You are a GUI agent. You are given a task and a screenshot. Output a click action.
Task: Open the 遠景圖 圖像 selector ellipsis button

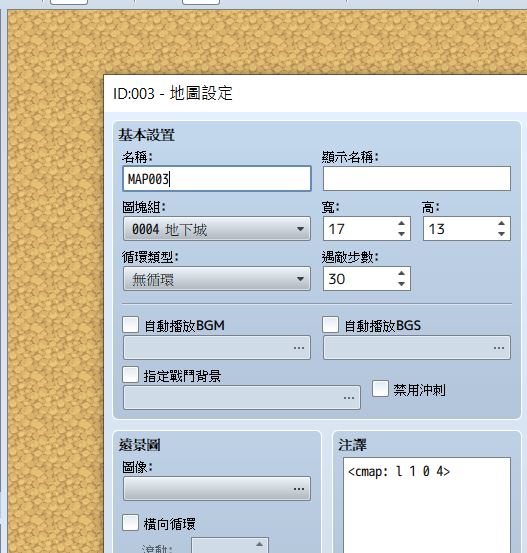tap(299, 489)
